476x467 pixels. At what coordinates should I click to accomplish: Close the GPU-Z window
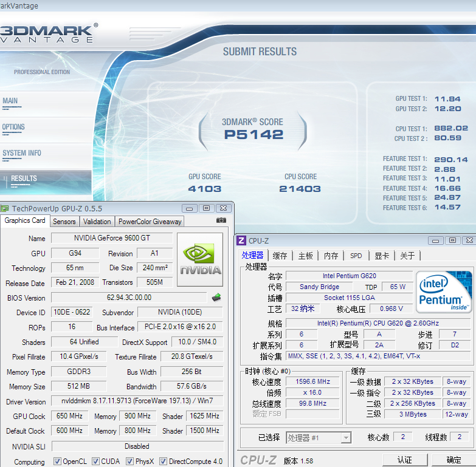click(224, 208)
